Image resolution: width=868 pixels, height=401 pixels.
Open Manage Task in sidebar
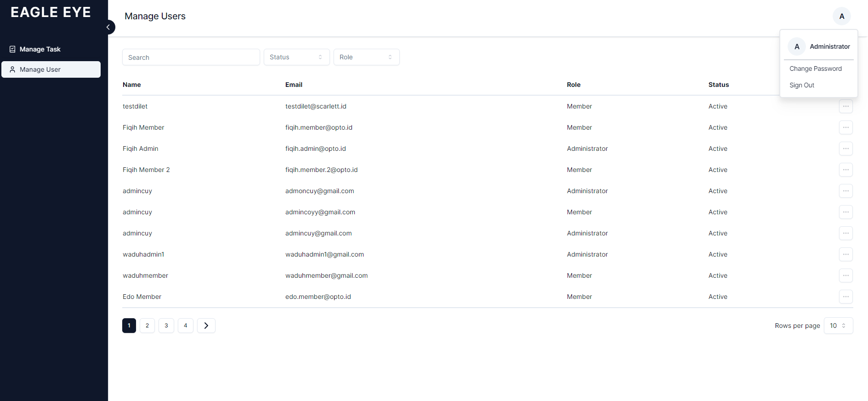pos(51,49)
